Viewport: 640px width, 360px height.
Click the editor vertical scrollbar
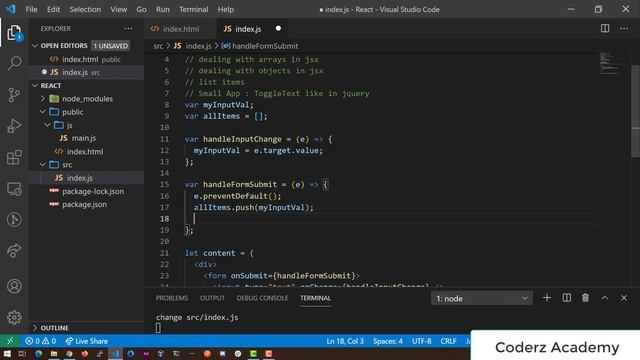tap(636, 110)
